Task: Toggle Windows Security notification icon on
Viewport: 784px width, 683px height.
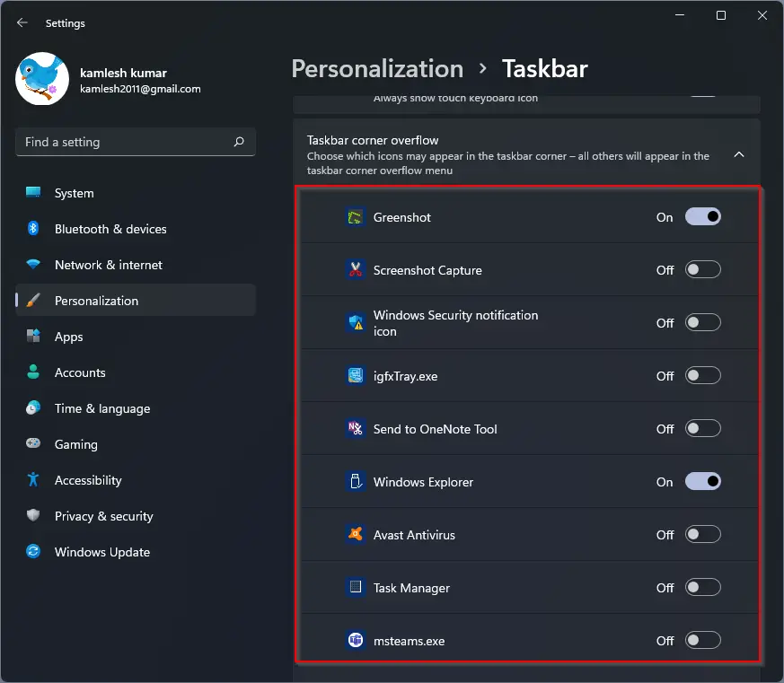Action: 703,323
